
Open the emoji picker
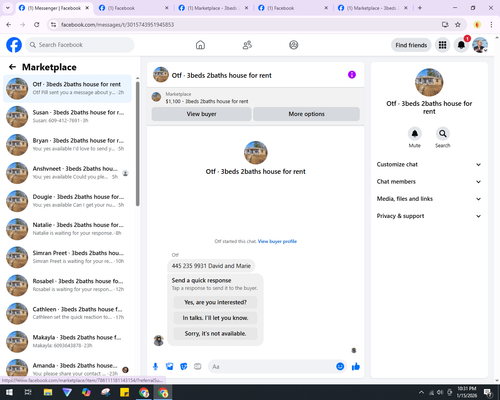tap(340, 366)
